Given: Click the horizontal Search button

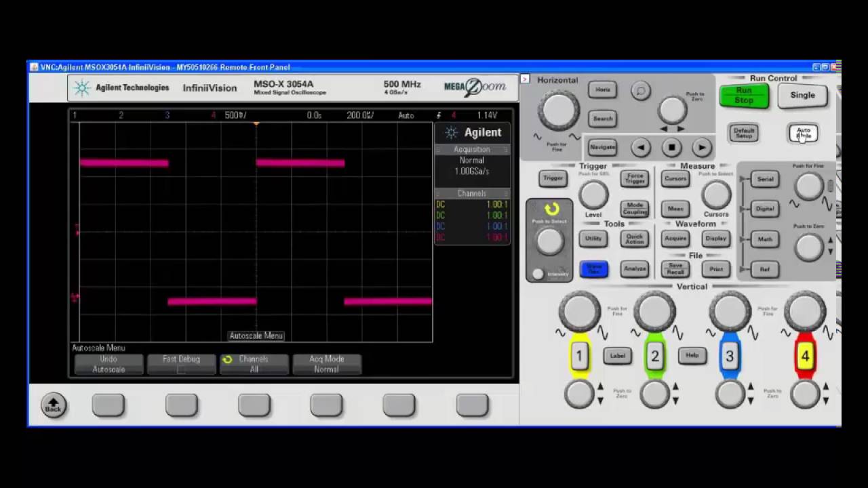Looking at the screenshot, I should [602, 119].
